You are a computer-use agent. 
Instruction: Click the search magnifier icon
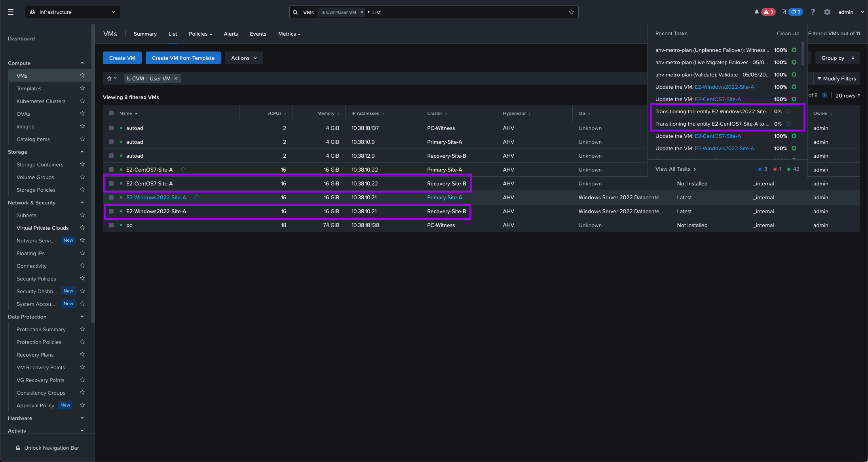click(295, 12)
